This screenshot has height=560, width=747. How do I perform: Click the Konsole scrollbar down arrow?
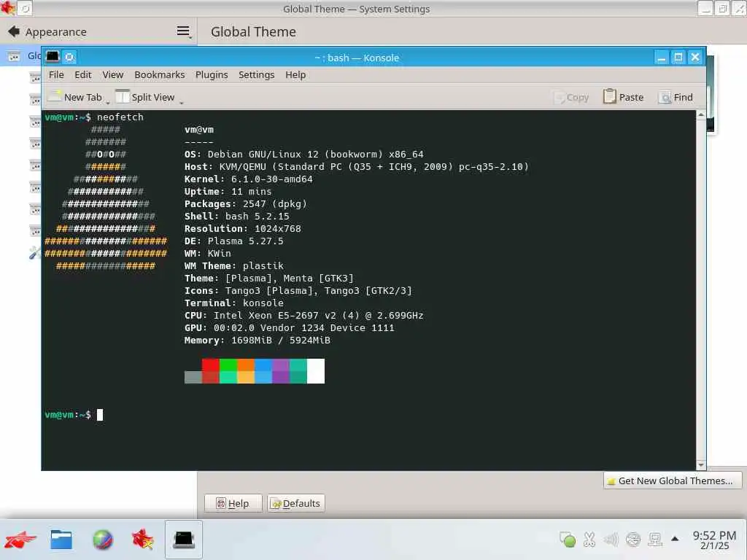pos(701,464)
